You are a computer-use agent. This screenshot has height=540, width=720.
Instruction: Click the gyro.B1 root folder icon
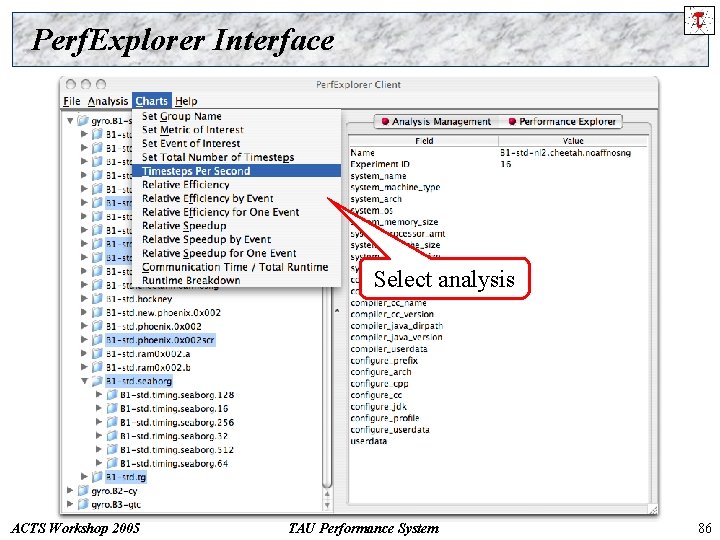[x=83, y=121]
